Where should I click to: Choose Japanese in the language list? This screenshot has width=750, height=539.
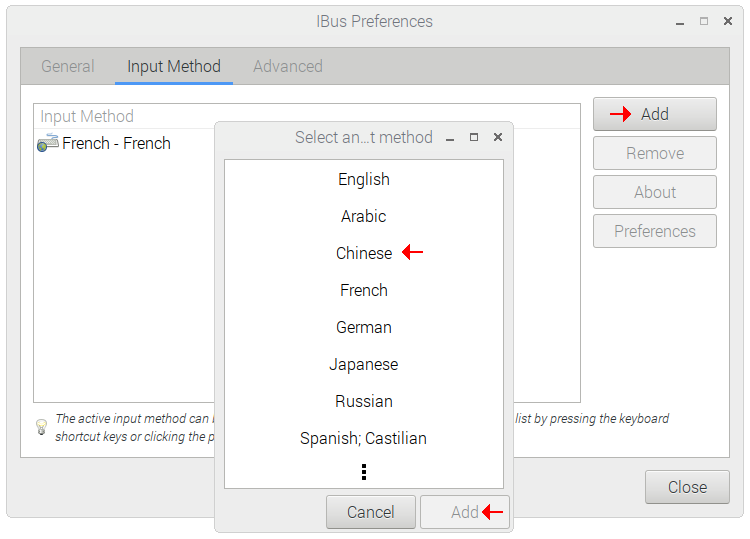(364, 364)
